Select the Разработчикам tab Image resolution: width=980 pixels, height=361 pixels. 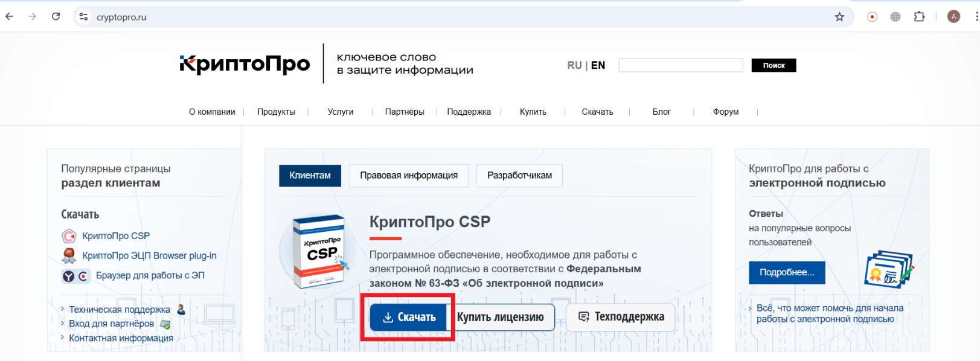coord(519,176)
